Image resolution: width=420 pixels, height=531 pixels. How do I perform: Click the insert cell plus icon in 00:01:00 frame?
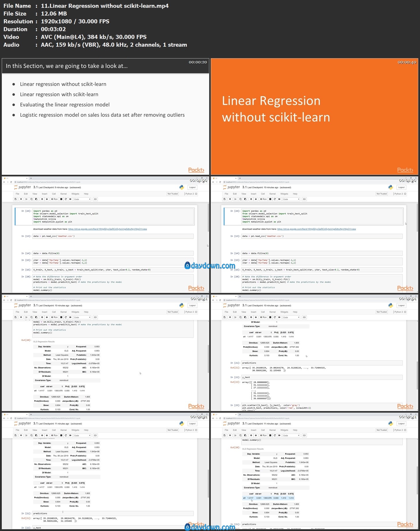point(21,199)
